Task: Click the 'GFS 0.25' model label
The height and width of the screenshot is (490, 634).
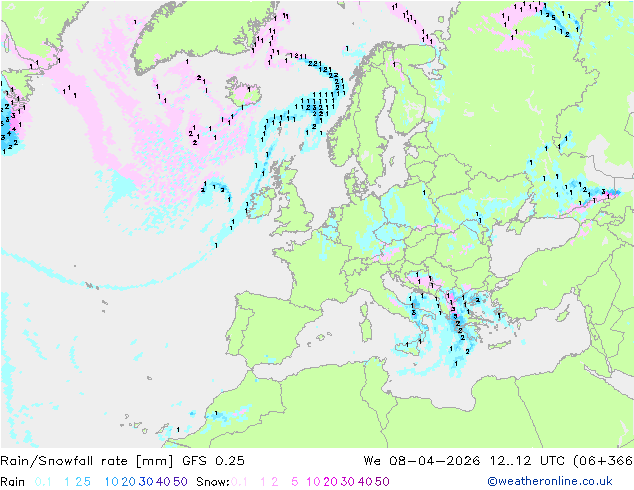Action: point(213,461)
